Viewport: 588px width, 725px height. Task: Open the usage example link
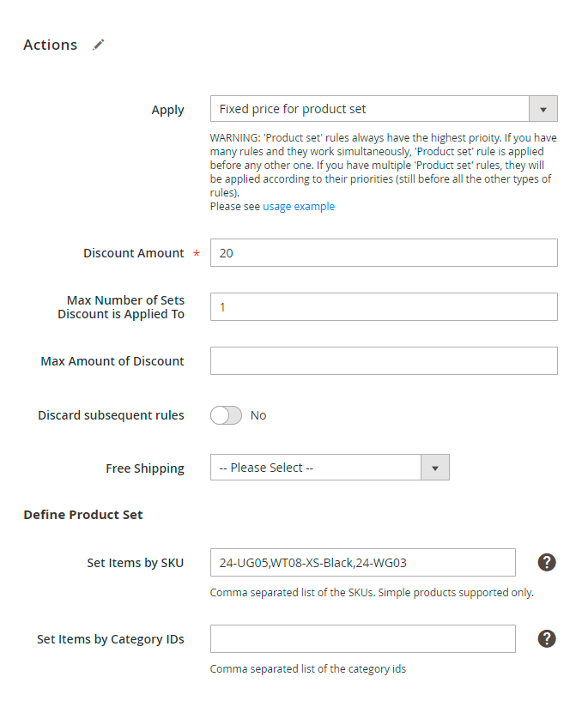pos(299,207)
